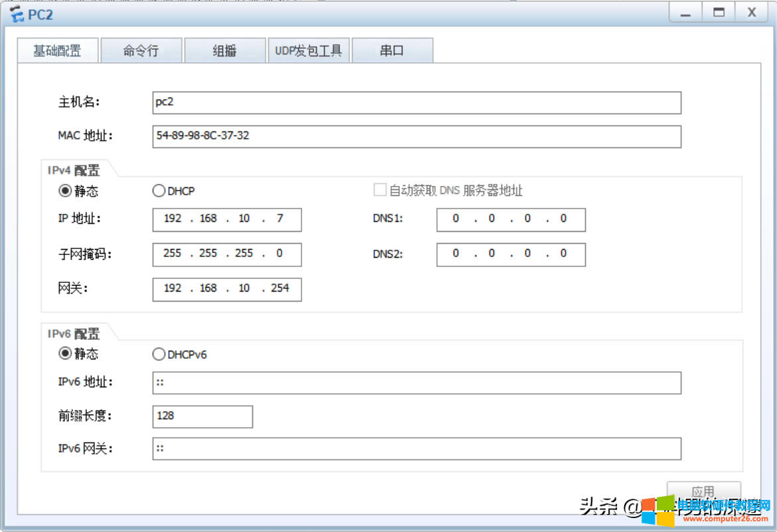777x532 pixels.
Task: Enable 自动获取 DNS 服务器地址
Action: (380, 189)
